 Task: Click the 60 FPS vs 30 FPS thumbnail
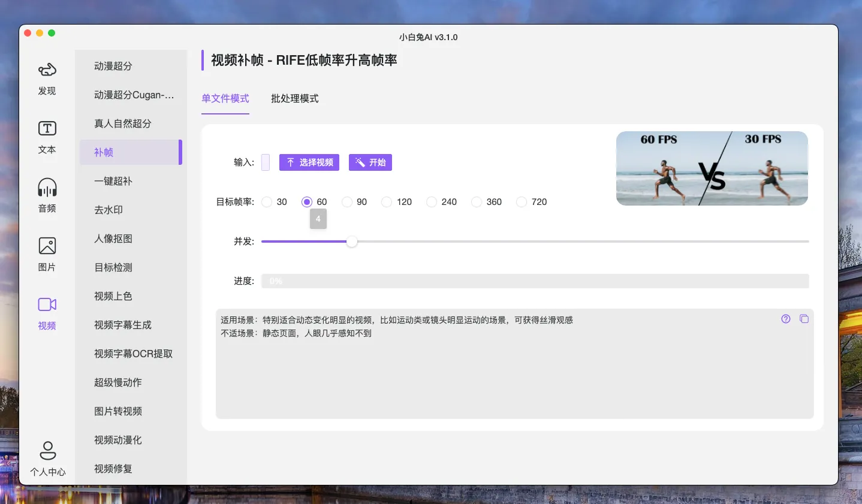(x=712, y=168)
